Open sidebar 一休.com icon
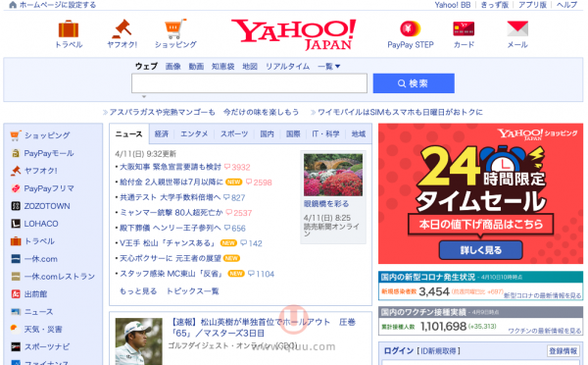 pos(16,259)
